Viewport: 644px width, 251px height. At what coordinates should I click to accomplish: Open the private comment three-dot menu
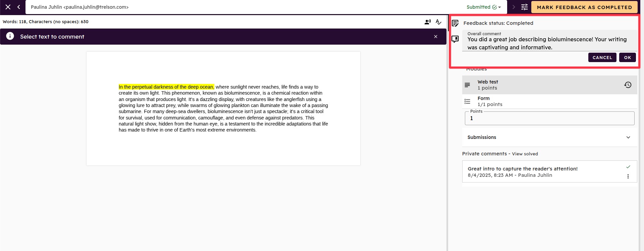pyautogui.click(x=628, y=177)
